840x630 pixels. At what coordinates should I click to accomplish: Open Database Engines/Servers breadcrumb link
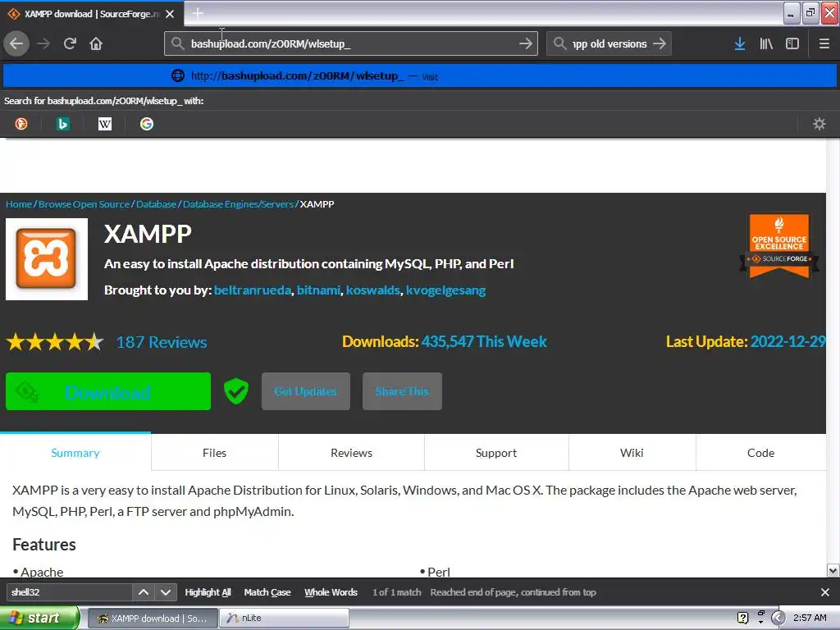(239, 203)
